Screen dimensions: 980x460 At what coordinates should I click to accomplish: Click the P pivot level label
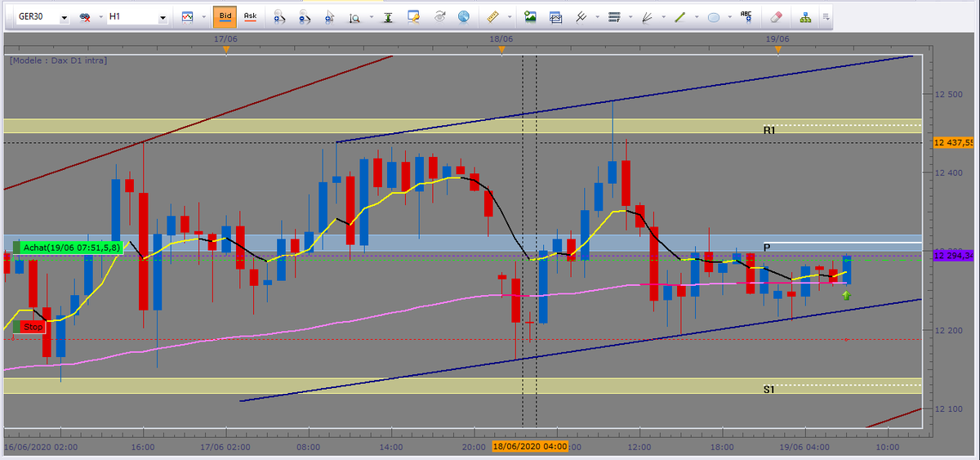pos(767,247)
